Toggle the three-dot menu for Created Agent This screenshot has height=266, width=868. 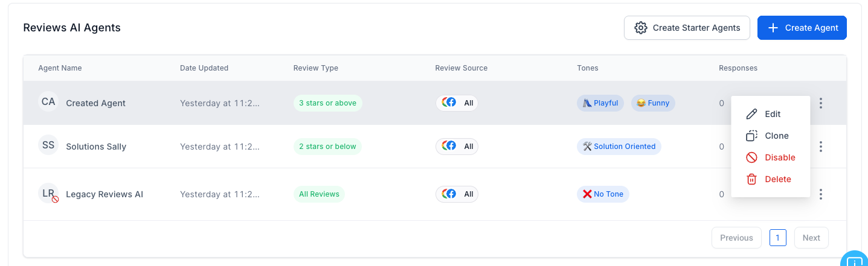pos(820,103)
